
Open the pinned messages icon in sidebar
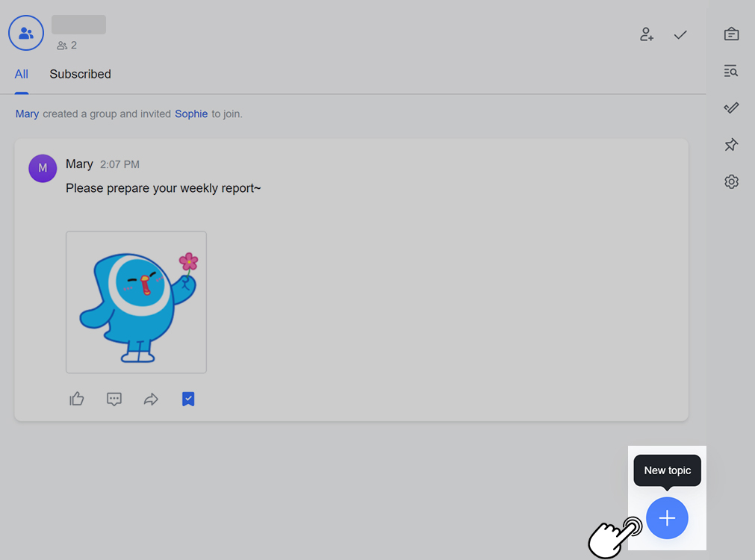tap(731, 145)
